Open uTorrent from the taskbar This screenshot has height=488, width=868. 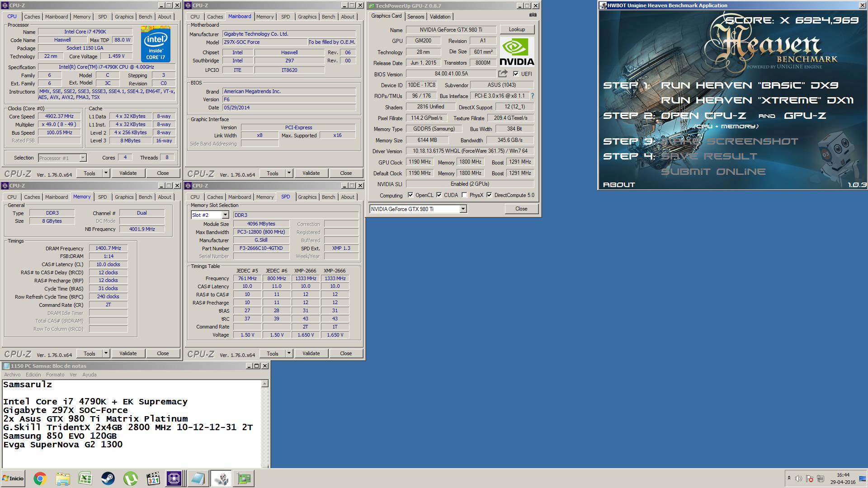pos(131,479)
